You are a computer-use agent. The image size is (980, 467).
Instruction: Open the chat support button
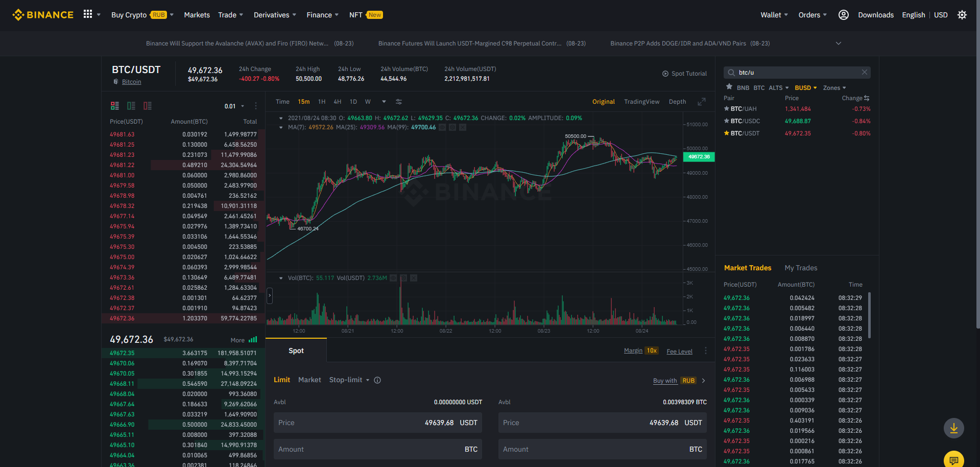point(954,460)
